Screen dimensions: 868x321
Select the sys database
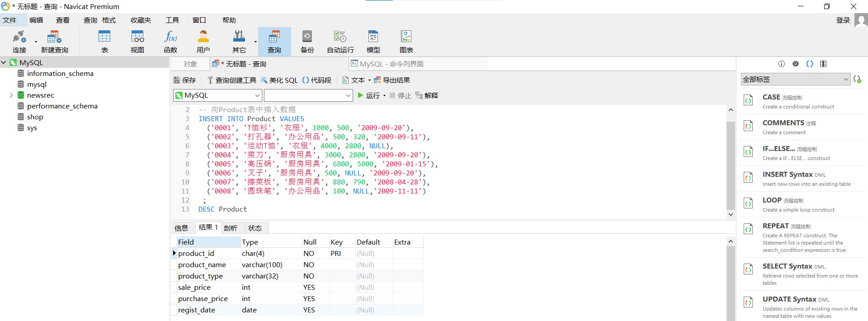pos(32,128)
